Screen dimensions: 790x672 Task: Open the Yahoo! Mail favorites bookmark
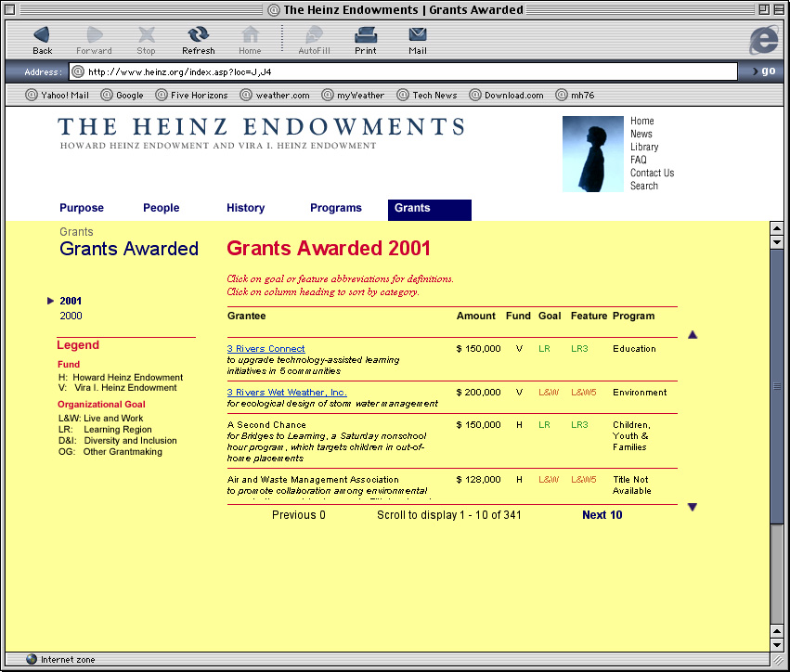58,95
